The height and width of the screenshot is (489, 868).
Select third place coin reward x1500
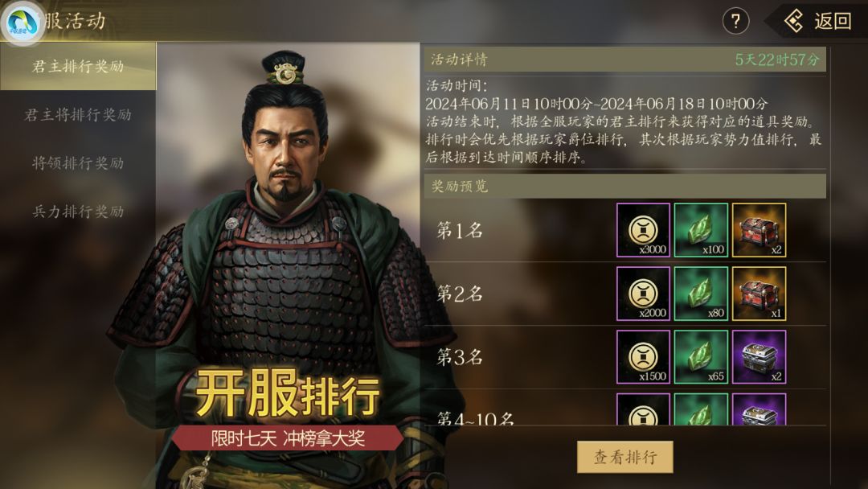[x=643, y=356]
